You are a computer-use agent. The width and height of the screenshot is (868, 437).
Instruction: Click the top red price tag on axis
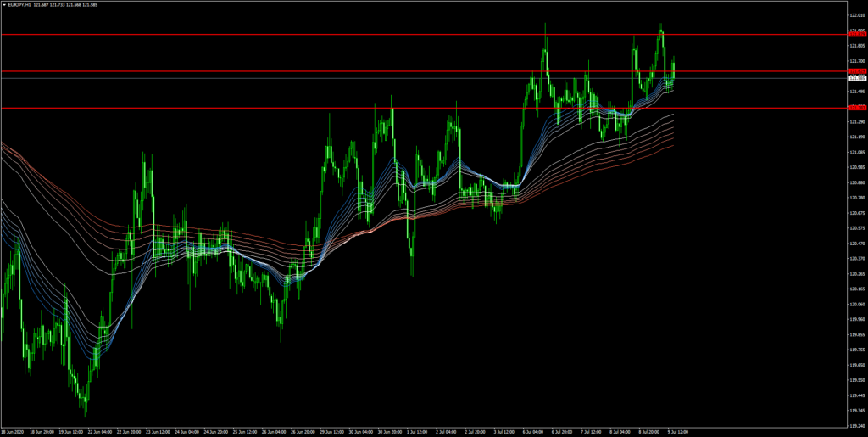coord(856,34)
